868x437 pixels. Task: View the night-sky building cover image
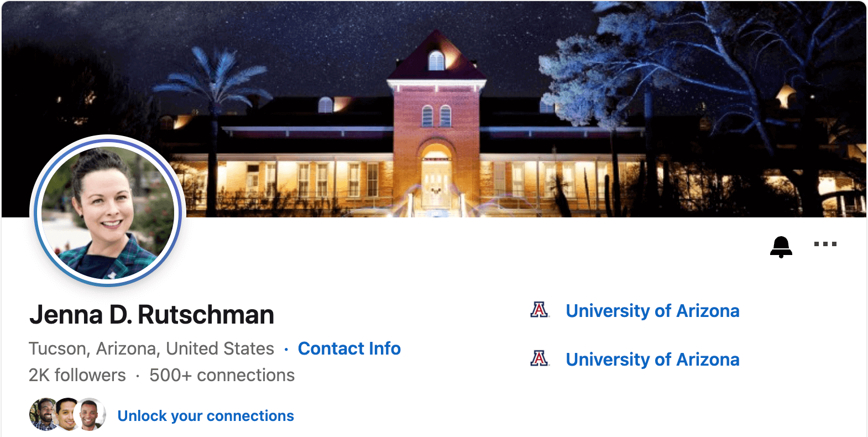(x=434, y=109)
